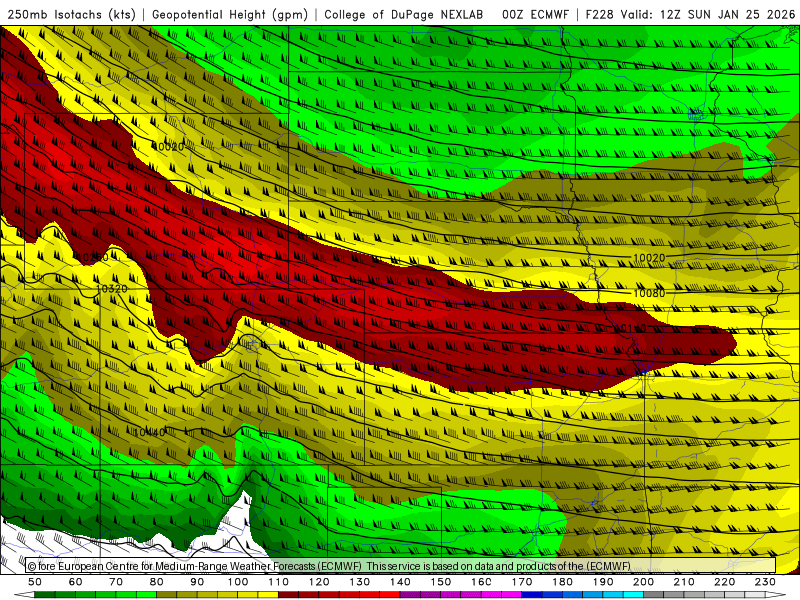Click the left arrow end of color bar
The width and height of the screenshot is (800, 600).
pos(24,595)
